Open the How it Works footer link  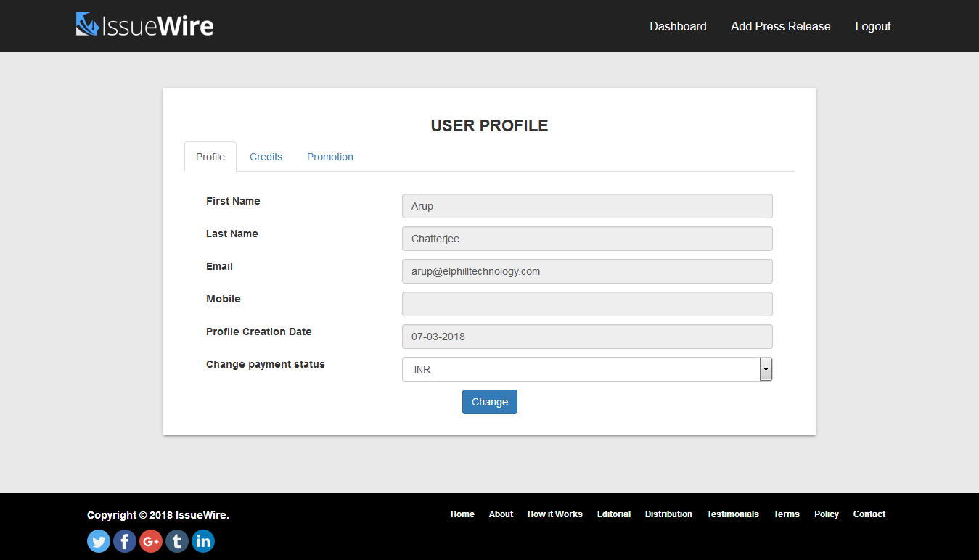click(554, 514)
